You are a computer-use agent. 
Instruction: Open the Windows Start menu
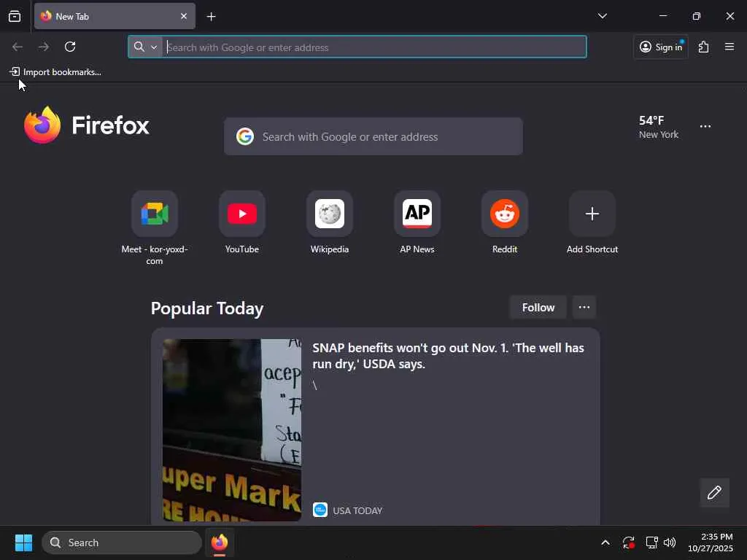pos(23,542)
